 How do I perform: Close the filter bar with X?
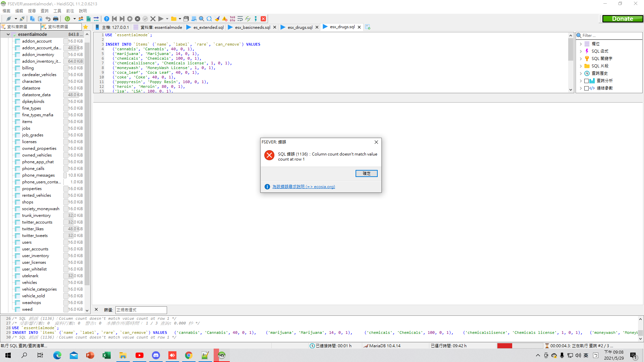[x=96, y=310]
